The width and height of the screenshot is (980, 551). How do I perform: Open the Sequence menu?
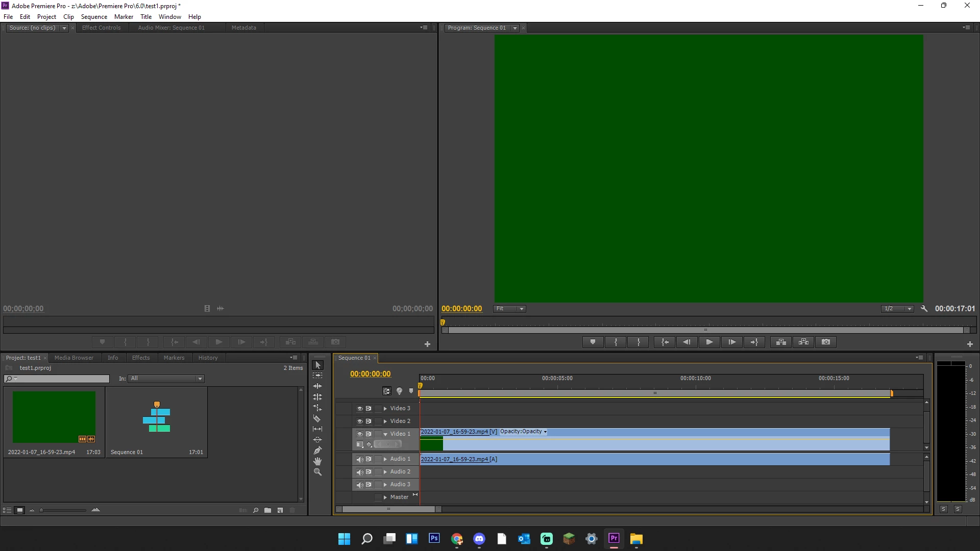click(x=94, y=16)
